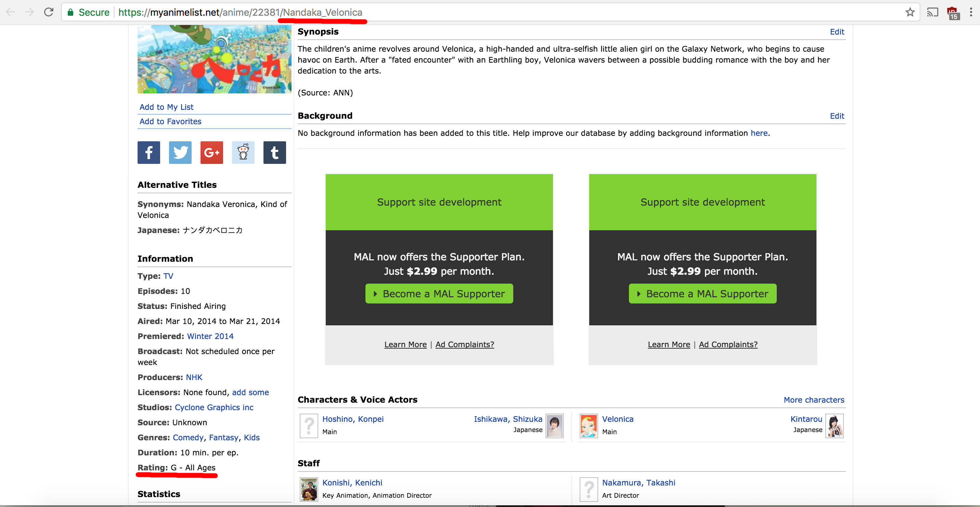Open Velonica character thumbnail
The height and width of the screenshot is (507, 980).
[589, 426]
